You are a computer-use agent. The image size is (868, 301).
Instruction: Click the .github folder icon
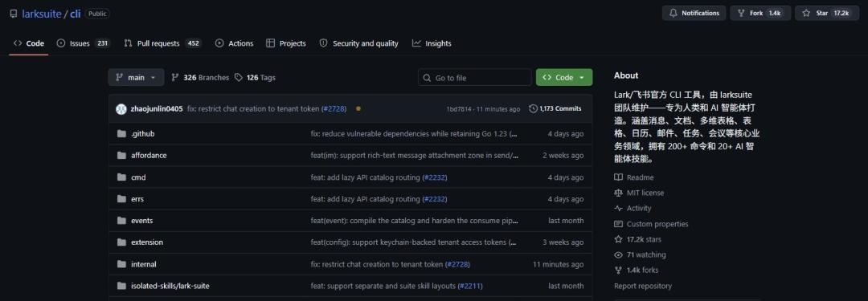click(x=122, y=134)
